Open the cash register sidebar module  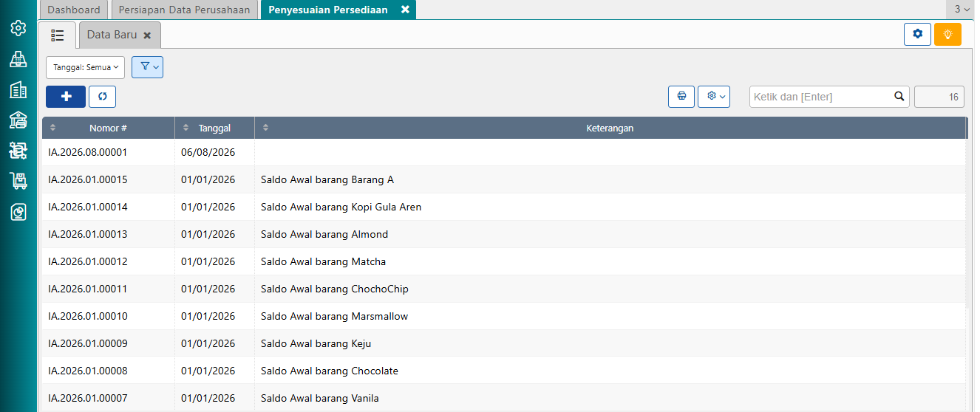click(x=18, y=59)
